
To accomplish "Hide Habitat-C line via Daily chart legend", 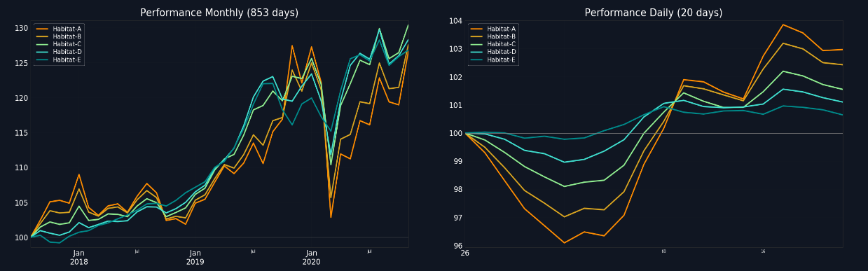I will coord(492,44).
